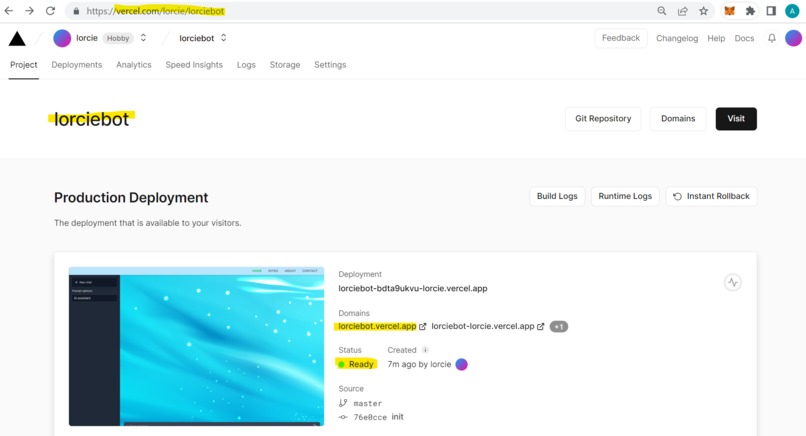
Task: Click the lorcie team name in breadcrumb
Action: click(x=87, y=38)
